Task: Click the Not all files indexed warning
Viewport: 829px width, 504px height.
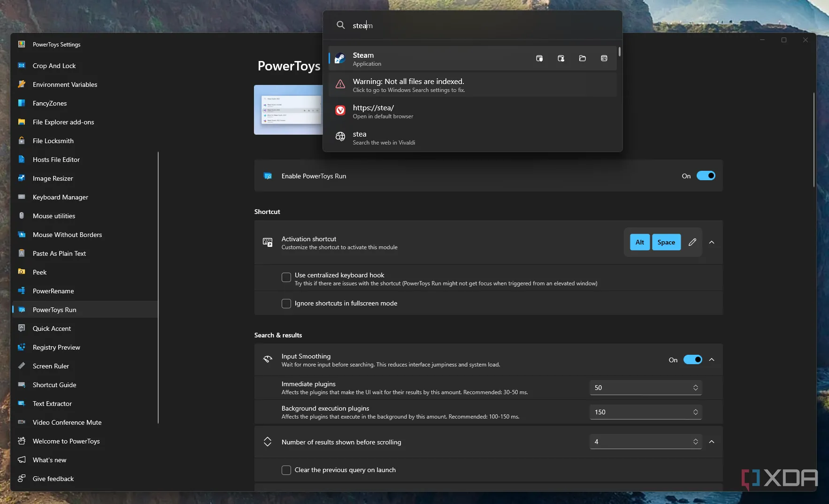Action: [472, 85]
